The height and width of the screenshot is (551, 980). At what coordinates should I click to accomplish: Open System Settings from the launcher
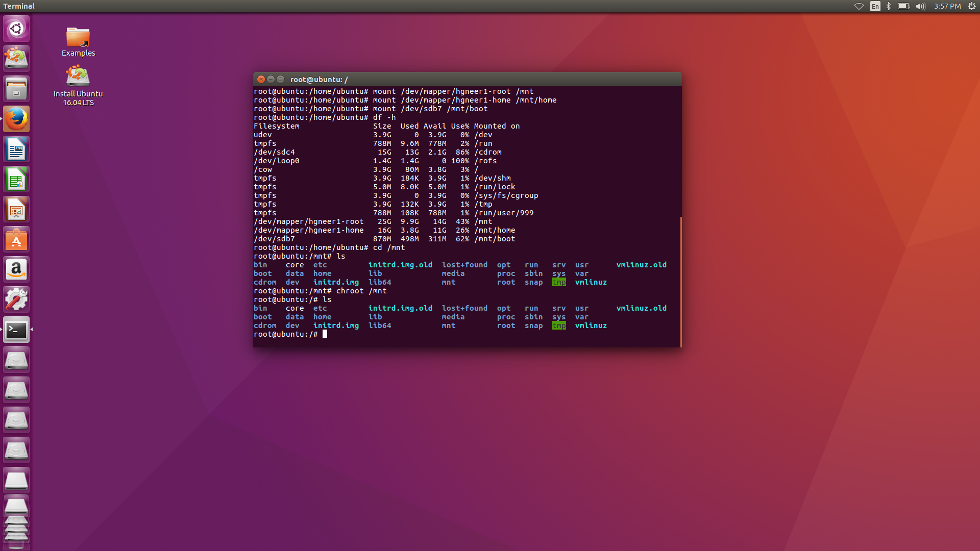16,299
